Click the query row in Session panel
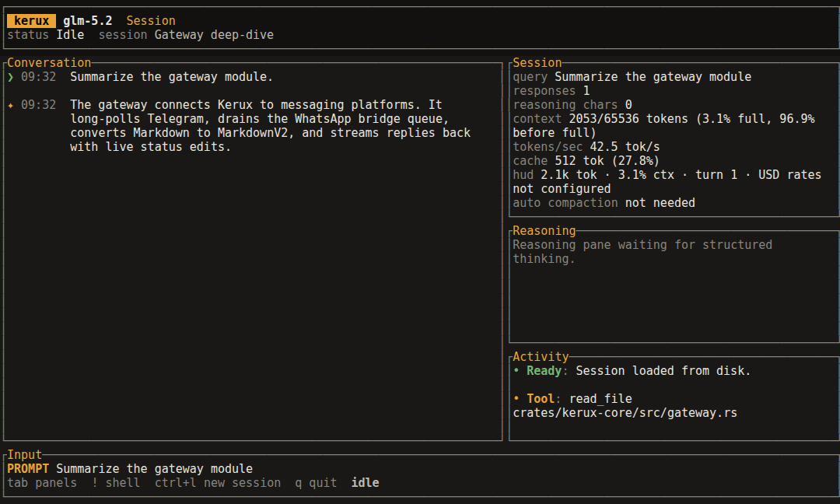 click(x=632, y=76)
